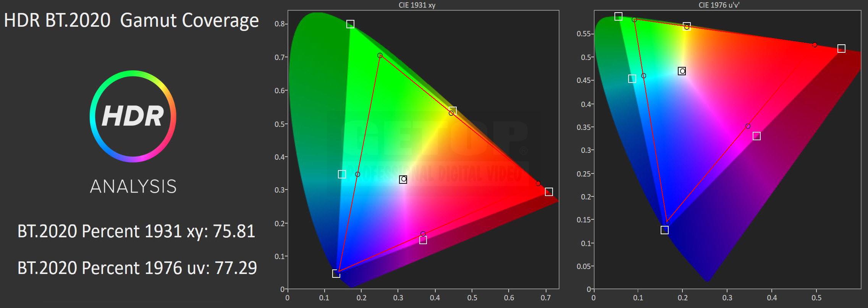
Task: Click the 0.8 y-axis label of CIE 1931
Action: pos(280,24)
